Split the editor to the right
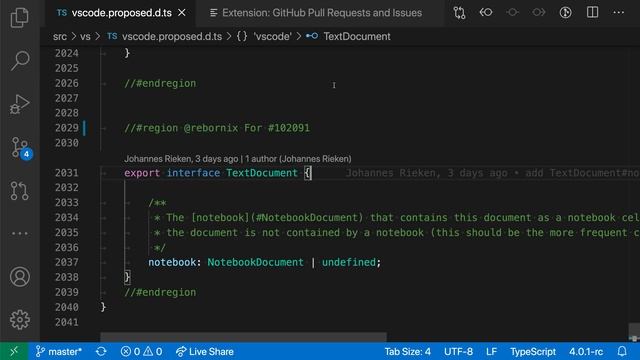640x360 pixels. [592, 13]
